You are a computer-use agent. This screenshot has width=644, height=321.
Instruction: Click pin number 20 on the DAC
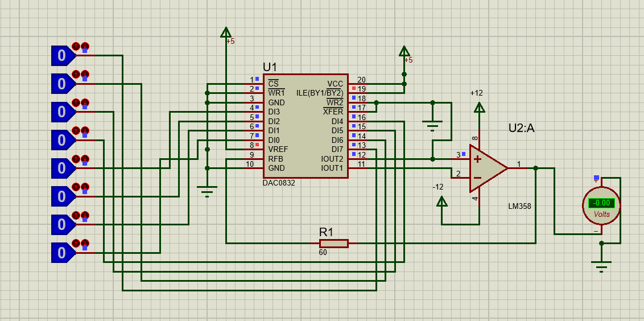point(361,80)
